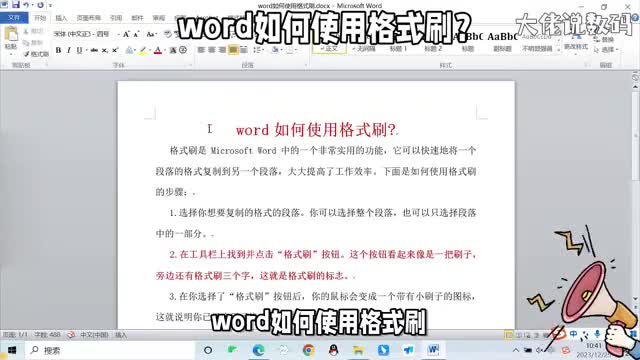
Task: Apply subscript formatting
Action: click(x=105, y=50)
